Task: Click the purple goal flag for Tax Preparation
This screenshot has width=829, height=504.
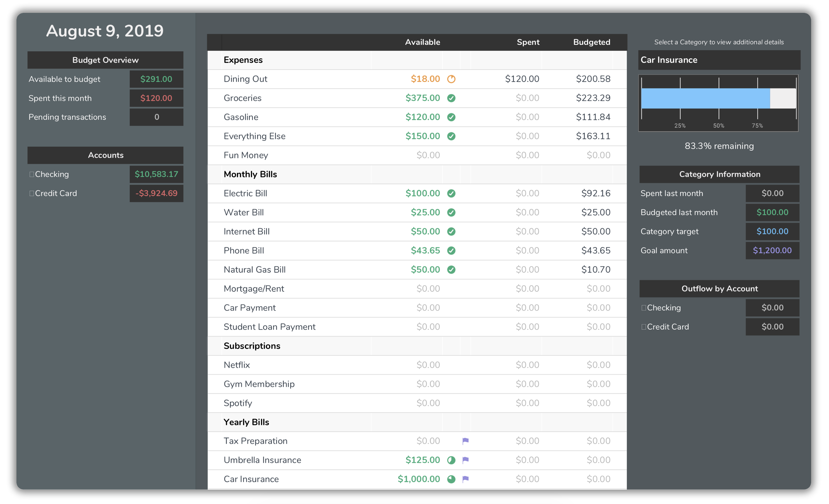Action: pos(465,441)
